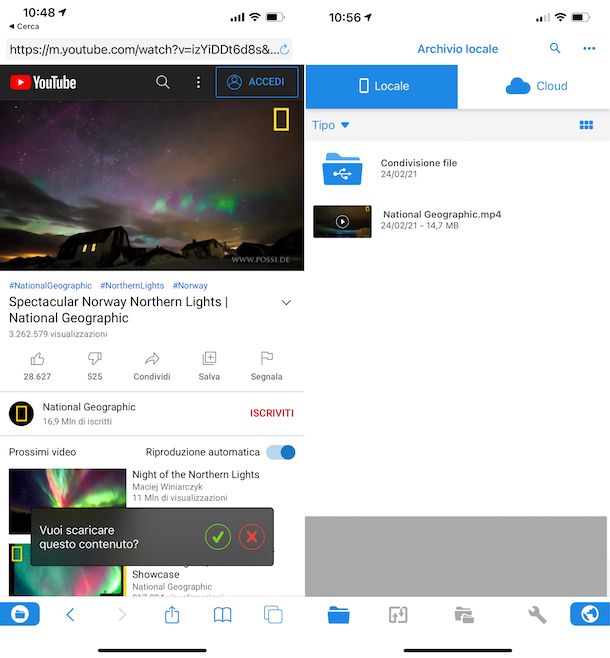Reload the YouTube page in address bar
This screenshot has height=658, width=610.
(x=284, y=50)
